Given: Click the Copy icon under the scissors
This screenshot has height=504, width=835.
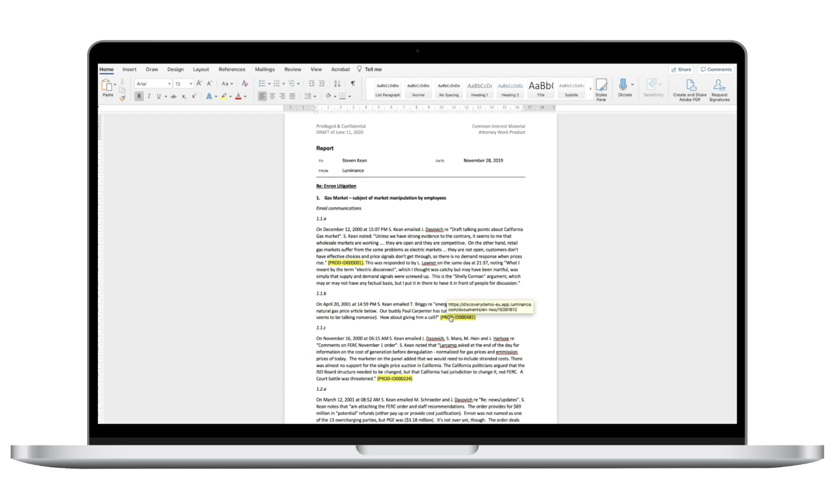Looking at the screenshot, I should click(x=122, y=90).
